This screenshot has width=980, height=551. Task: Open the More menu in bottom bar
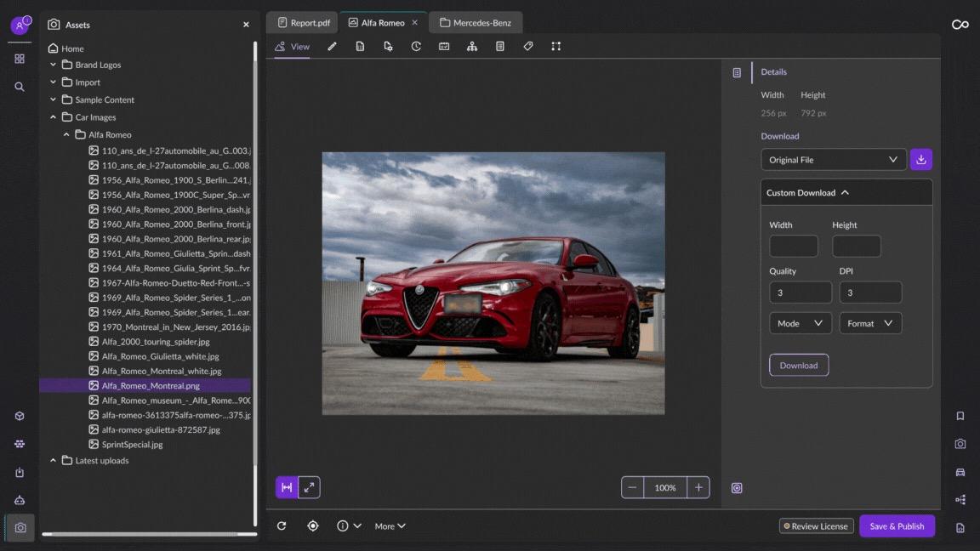[390, 526]
